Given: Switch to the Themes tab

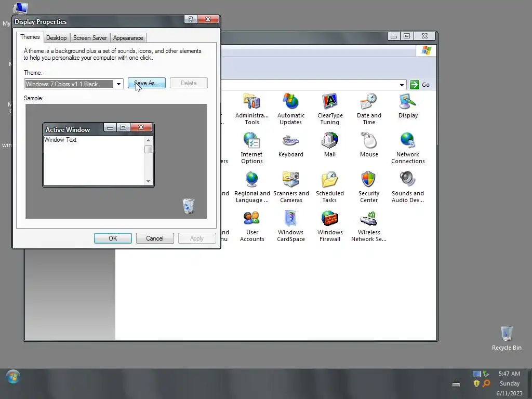Looking at the screenshot, I should click(x=30, y=37).
